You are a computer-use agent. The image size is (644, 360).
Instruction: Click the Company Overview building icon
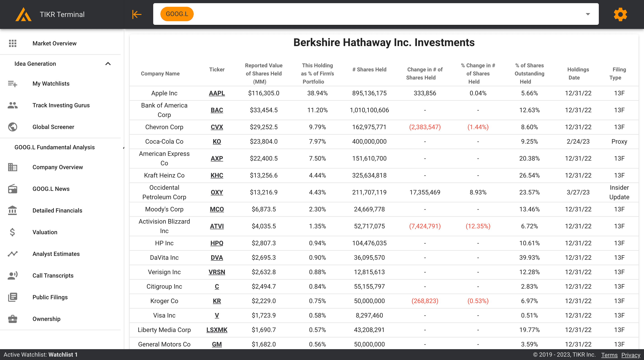tap(12, 167)
